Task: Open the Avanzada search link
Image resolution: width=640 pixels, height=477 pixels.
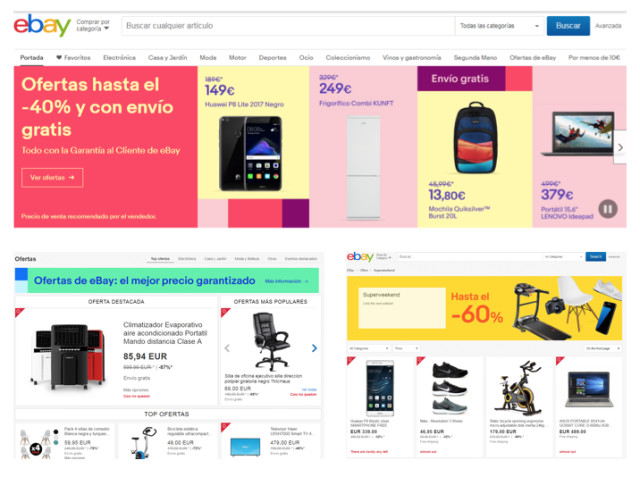Action: pyautogui.click(x=608, y=26)
